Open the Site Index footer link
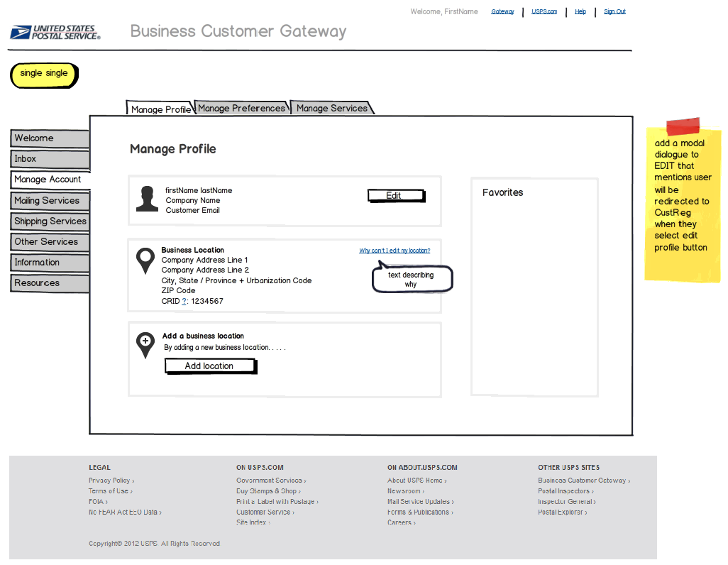728x565 pixels. click(x=253, y=522)
